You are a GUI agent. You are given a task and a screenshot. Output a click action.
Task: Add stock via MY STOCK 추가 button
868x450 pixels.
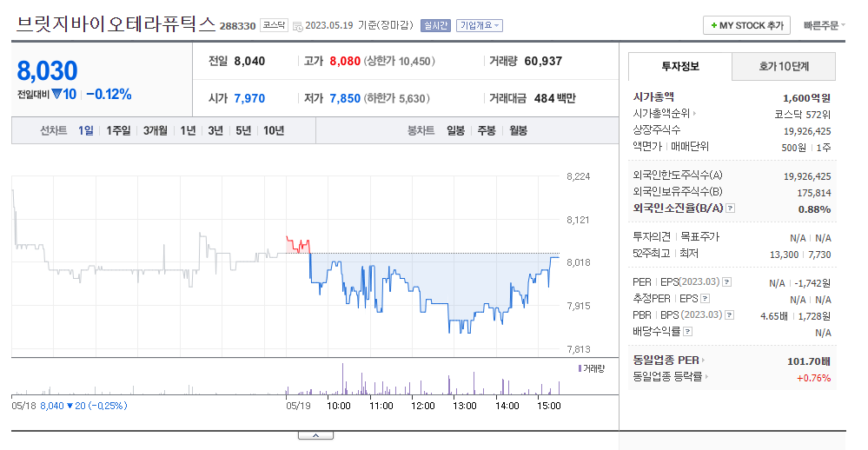coord(746,25)
